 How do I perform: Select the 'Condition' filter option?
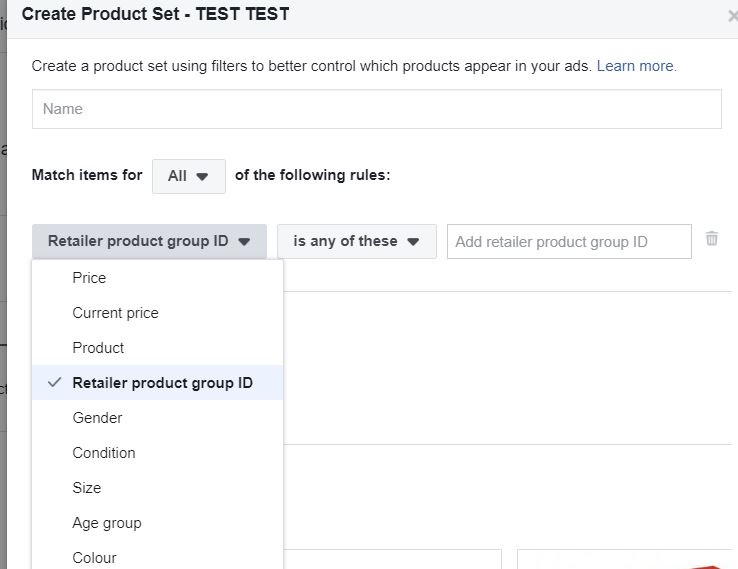click(104, 453)
